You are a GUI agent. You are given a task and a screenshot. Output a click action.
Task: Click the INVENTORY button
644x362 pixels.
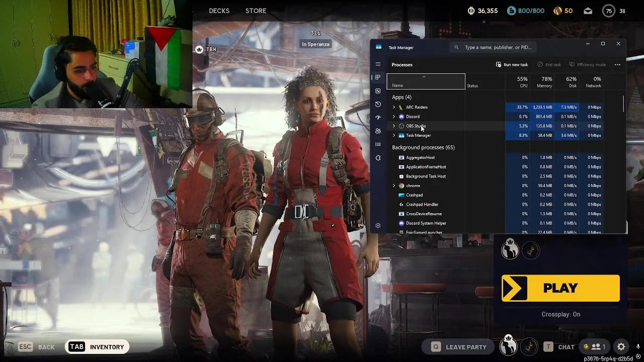coord(98,346)
